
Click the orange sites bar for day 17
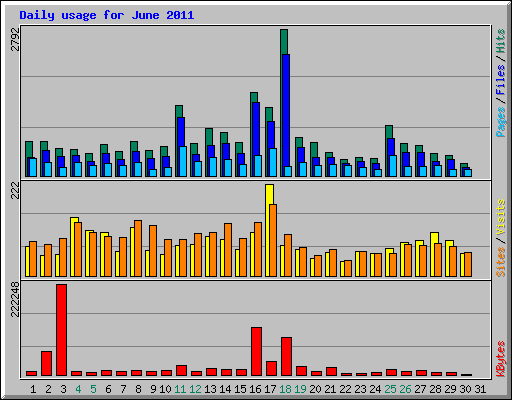273,240
